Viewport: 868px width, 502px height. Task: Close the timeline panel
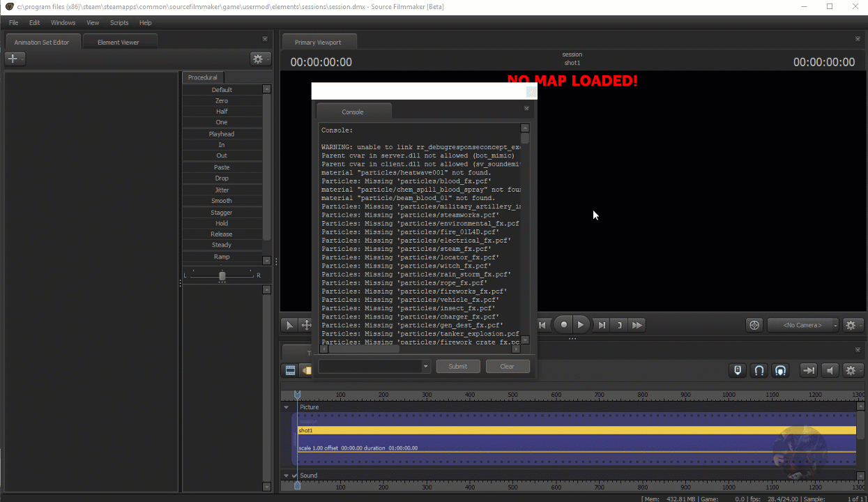858,350
